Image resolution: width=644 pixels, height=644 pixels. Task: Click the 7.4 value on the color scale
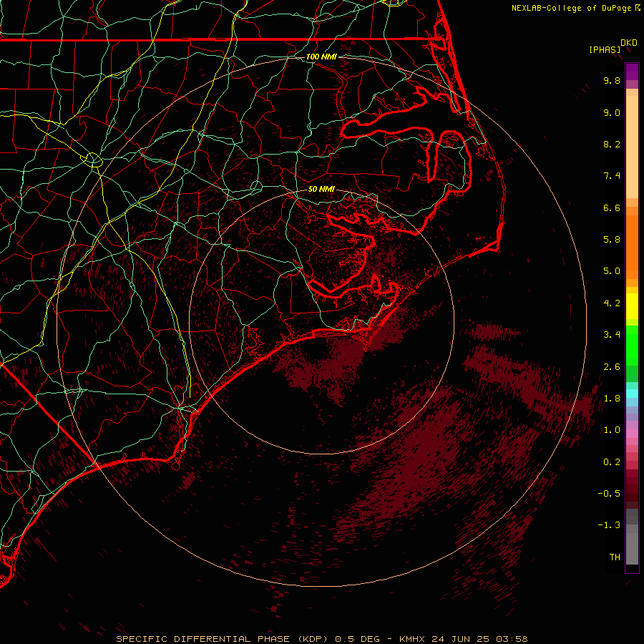pyautogui.click(x=612, y=176)
